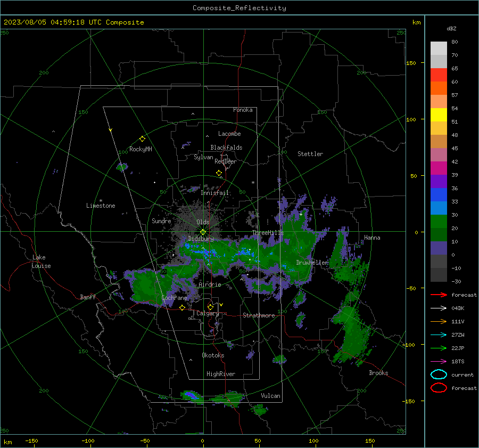Click the Sylvan town label
Screen dimensions: 479x448
click(x=203, y=157)
